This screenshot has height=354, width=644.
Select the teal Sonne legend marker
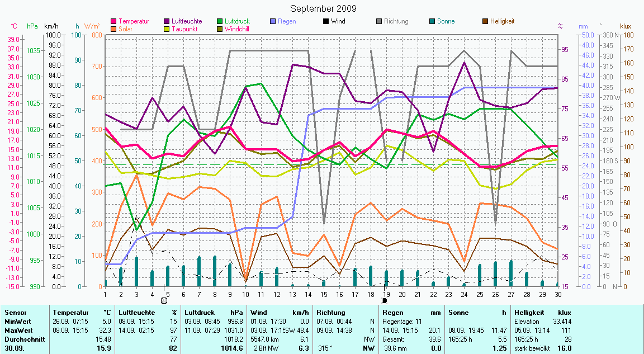click(433, 21)
